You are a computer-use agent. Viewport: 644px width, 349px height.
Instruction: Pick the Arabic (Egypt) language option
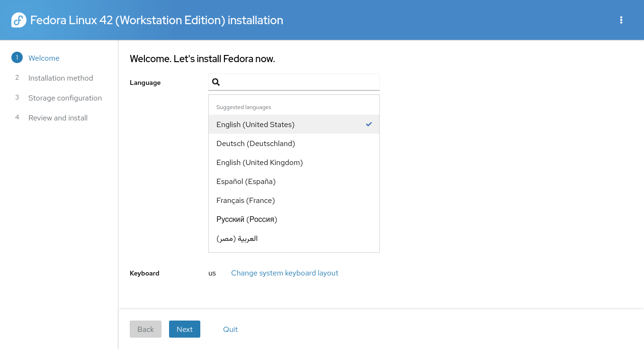coord(294,238)
